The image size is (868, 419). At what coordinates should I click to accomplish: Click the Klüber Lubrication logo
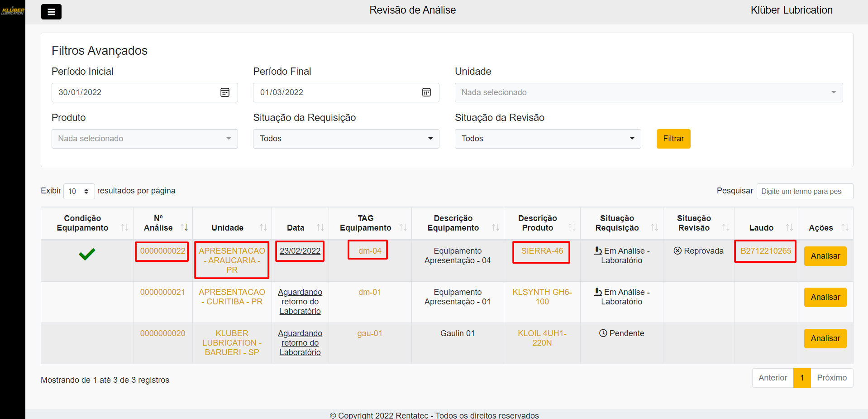(x=13, y=10)
